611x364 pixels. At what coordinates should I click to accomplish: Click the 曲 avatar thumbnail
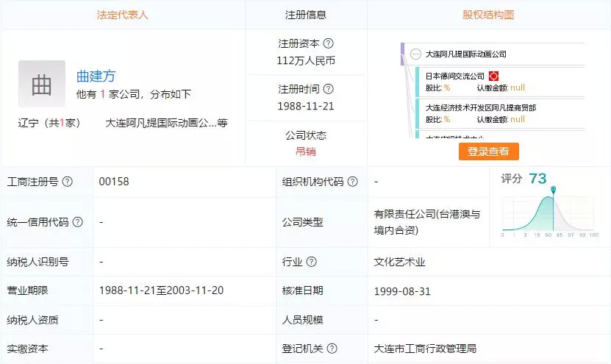coord(42,84)
